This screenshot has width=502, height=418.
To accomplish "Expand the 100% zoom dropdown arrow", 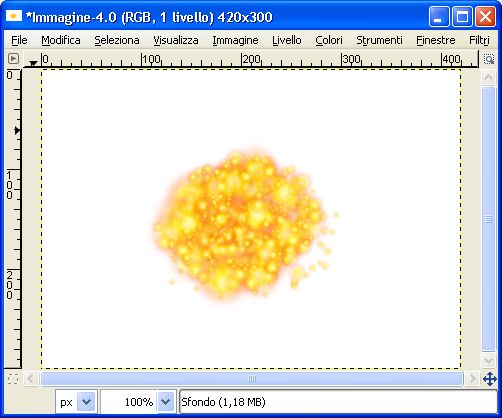I will (x=166, y=402).
